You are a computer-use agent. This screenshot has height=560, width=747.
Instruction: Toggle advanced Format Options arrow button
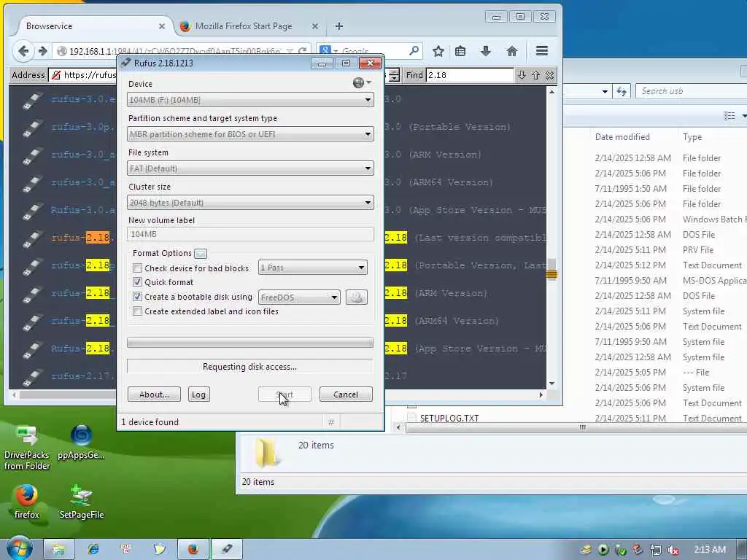coord(201,253)
